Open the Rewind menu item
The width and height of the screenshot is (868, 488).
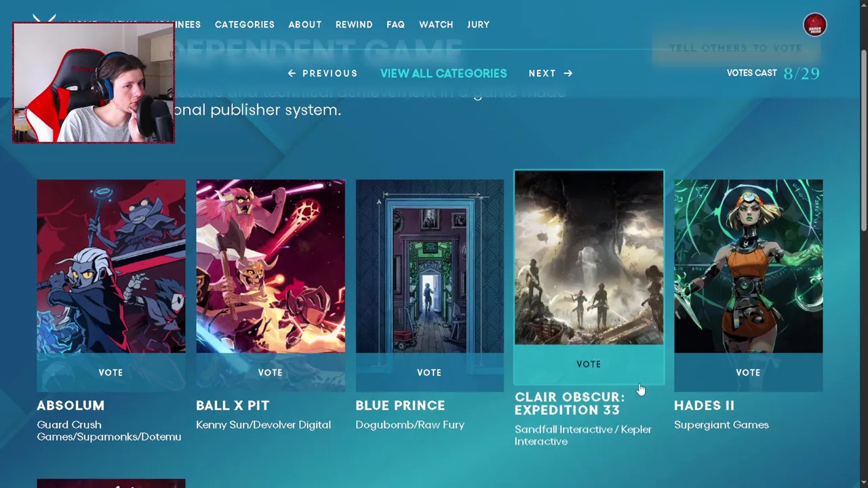pos(354,24)
